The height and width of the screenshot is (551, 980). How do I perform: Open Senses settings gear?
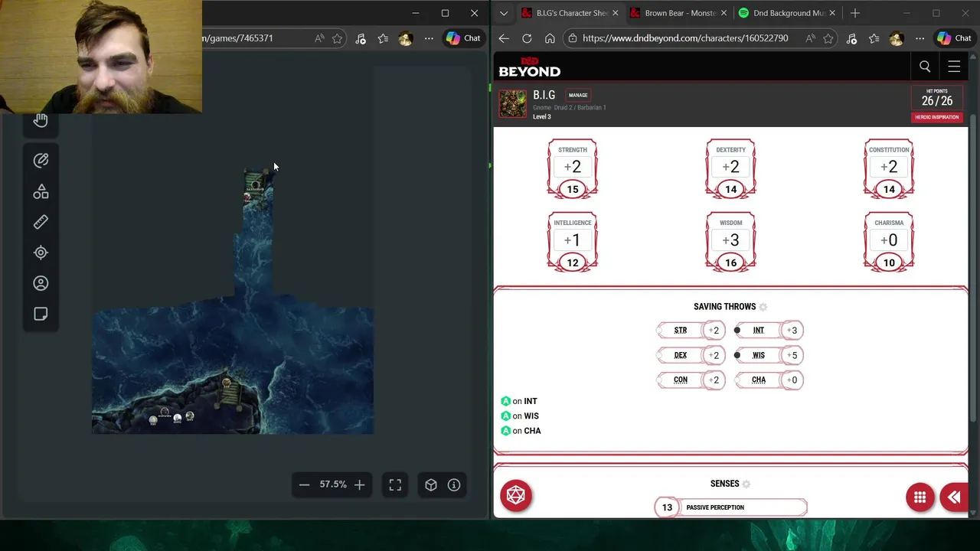[746, 484]
